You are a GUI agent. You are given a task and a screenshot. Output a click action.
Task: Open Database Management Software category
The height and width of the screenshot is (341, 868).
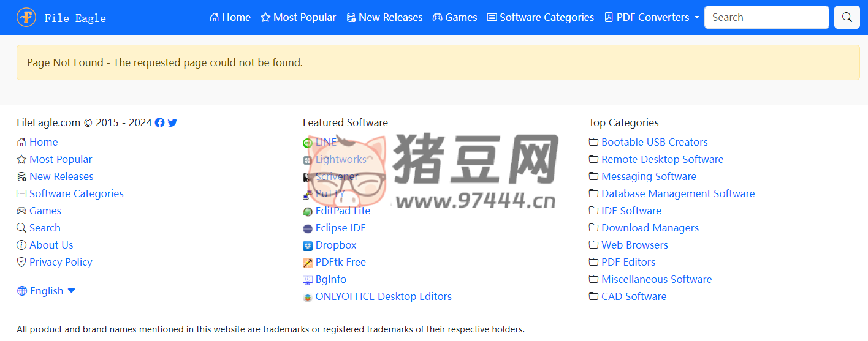point(678,193)
